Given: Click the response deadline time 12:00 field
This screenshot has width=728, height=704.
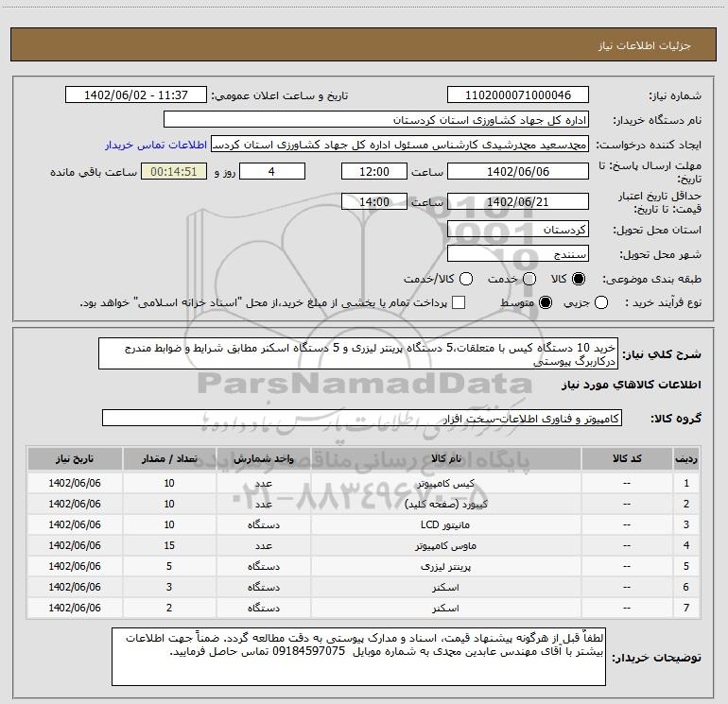Looking at the screenshot, I should click(374, 171).
